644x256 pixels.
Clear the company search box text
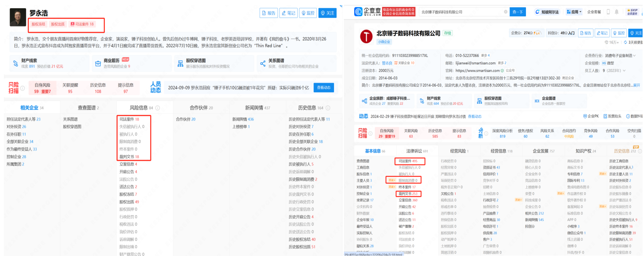click(x=505, y=12)
